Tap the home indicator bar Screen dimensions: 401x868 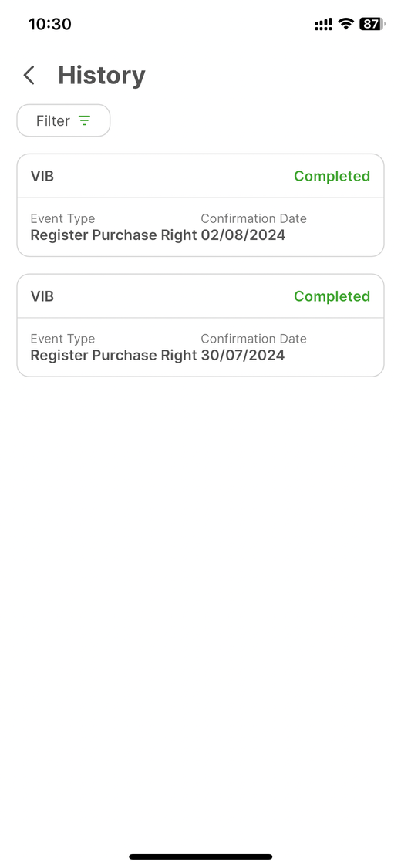pos(200,856)
